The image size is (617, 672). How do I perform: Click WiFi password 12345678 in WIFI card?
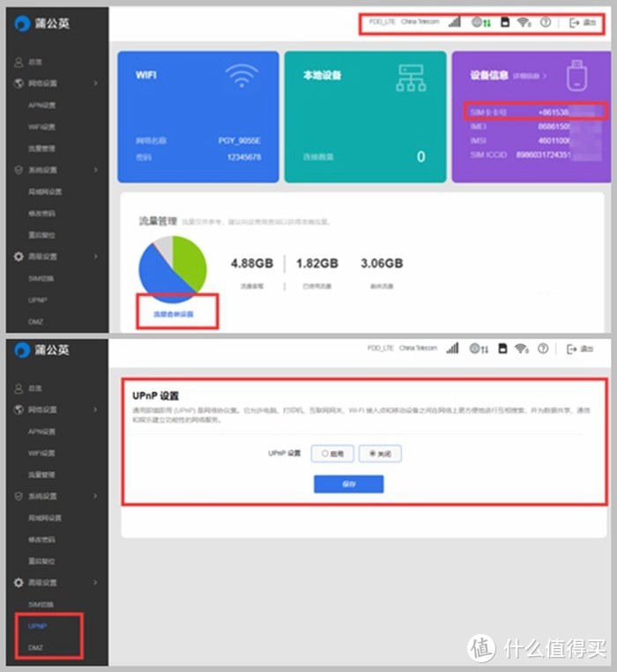[x=244, y=158]
